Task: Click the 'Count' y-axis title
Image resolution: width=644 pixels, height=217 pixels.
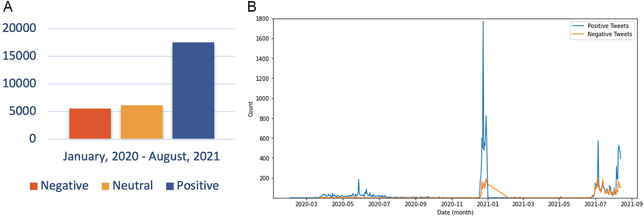Action: [x=251, y=109]
